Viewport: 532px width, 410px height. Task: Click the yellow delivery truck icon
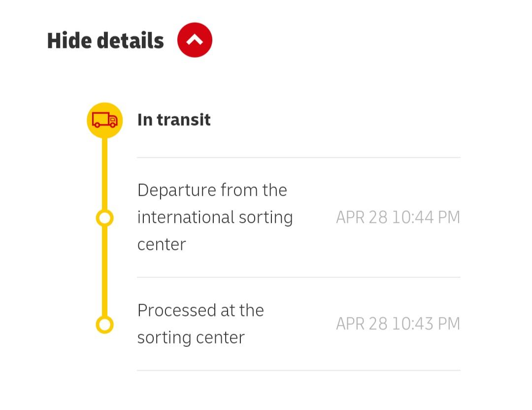coord(104,120)
